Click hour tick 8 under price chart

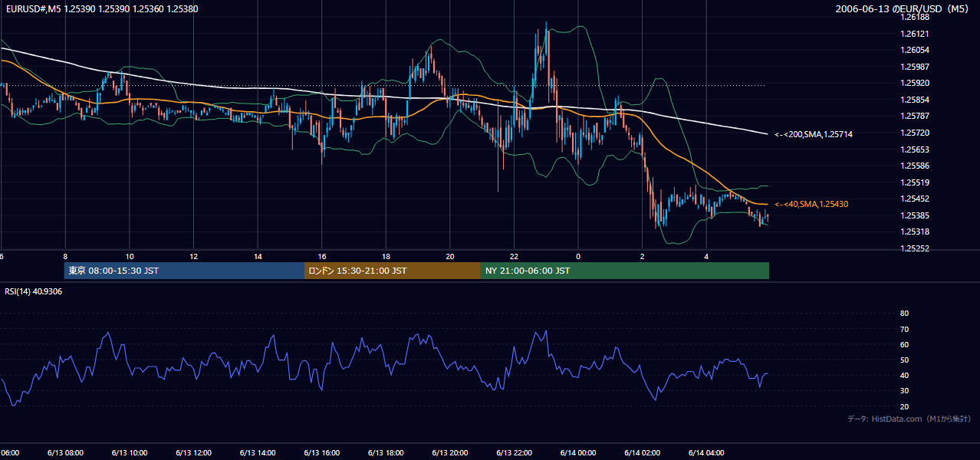(65, 256)
